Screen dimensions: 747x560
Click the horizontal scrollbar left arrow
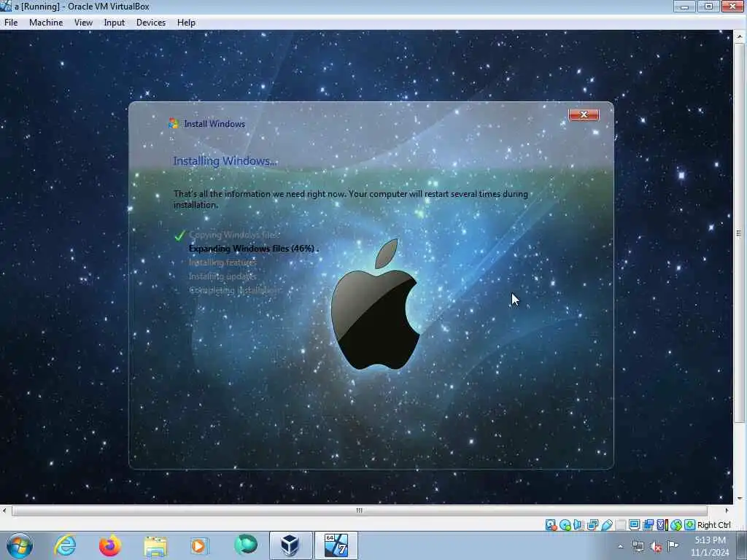[x=5, y=510]
